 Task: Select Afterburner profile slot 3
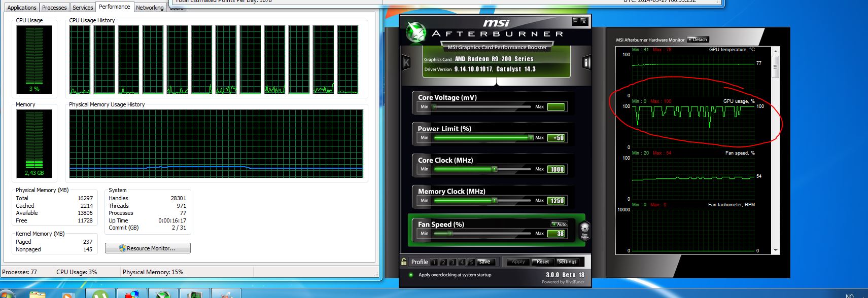point(453,262)
